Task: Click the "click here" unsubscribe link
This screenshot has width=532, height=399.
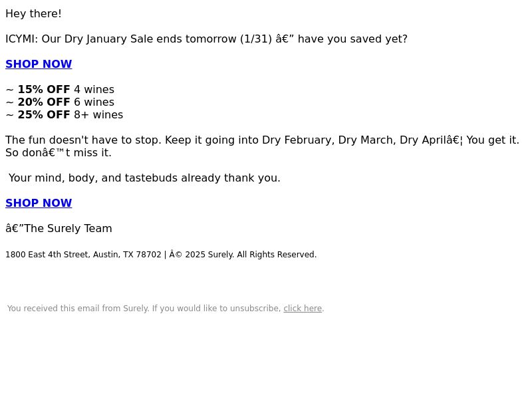Action: point(303,309)
